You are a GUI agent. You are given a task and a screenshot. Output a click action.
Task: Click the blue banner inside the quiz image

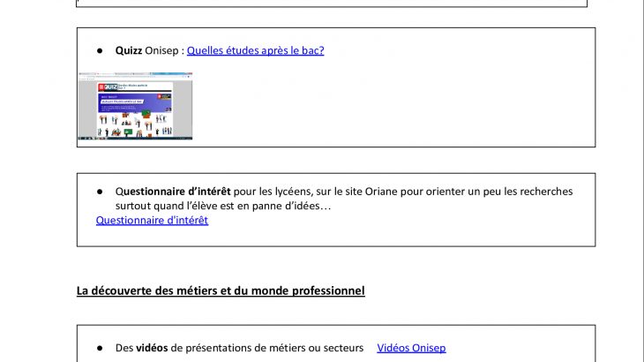[135, 102]
